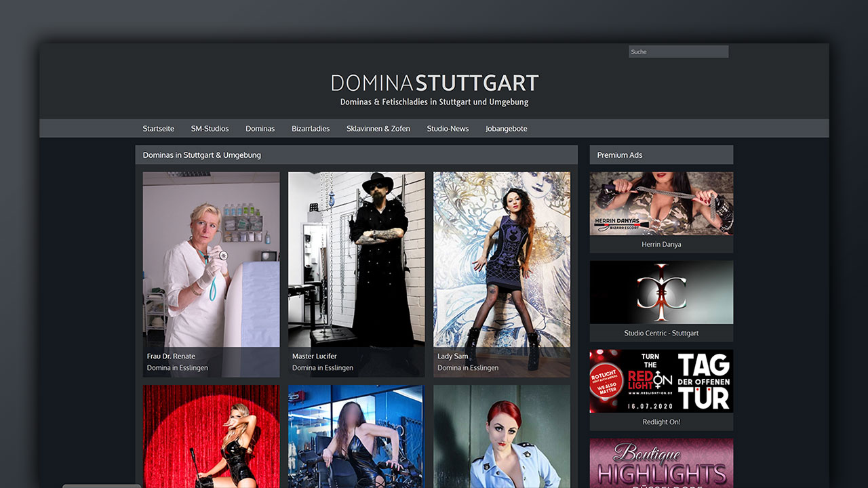Open the Domina in Esslingen link under Lady Sam
868x488 pixels.
[x=469, y=367]
